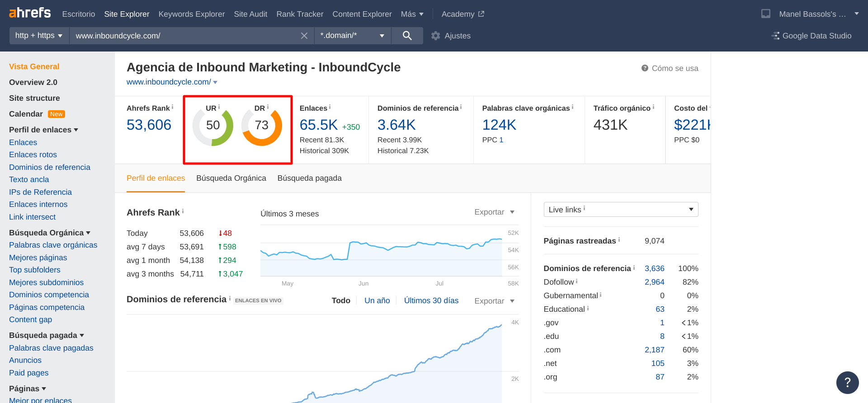Open the help question mark bubble
The width and height of the screenshot is (868, 403).
coord(848,383)
